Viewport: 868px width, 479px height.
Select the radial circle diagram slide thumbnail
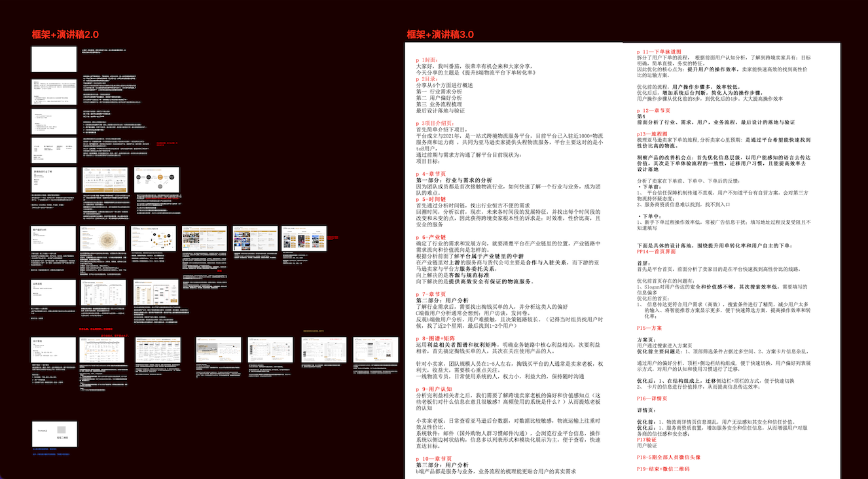click(x=103, y=239)
